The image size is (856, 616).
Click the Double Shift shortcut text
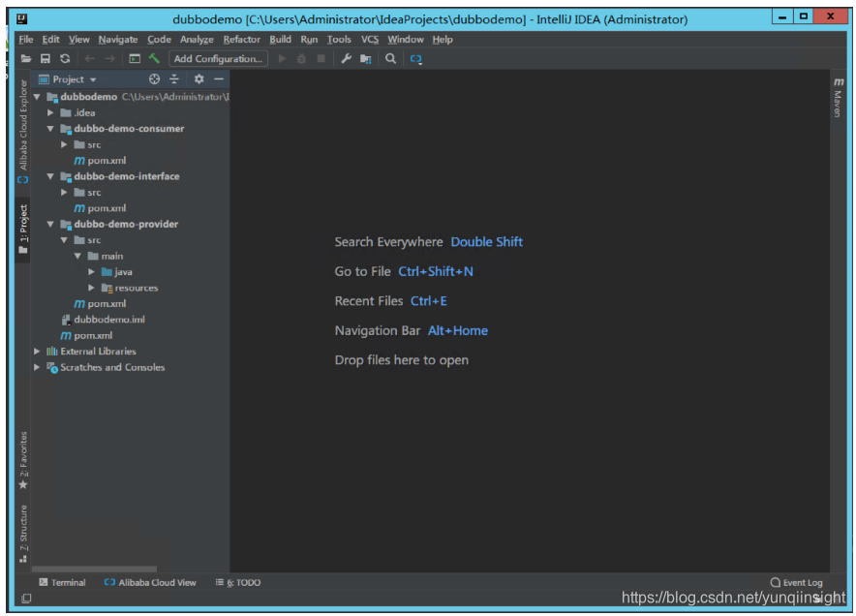pyautogui.click(x=486, y=242)
